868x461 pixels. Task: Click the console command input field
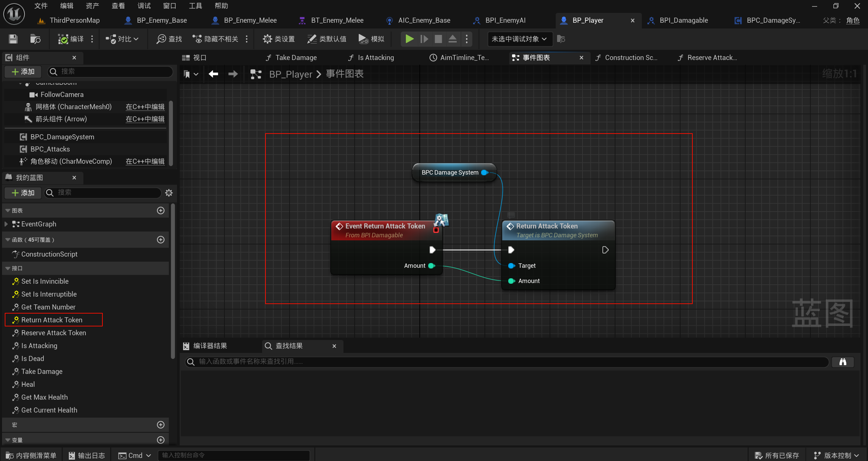point(234,455)
